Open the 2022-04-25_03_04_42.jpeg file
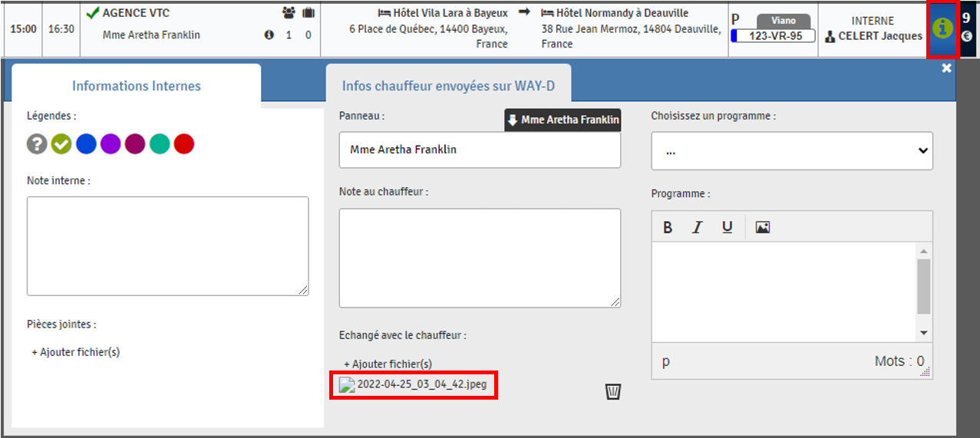Viewport: 980px width, 438px height. pos(421,385)
